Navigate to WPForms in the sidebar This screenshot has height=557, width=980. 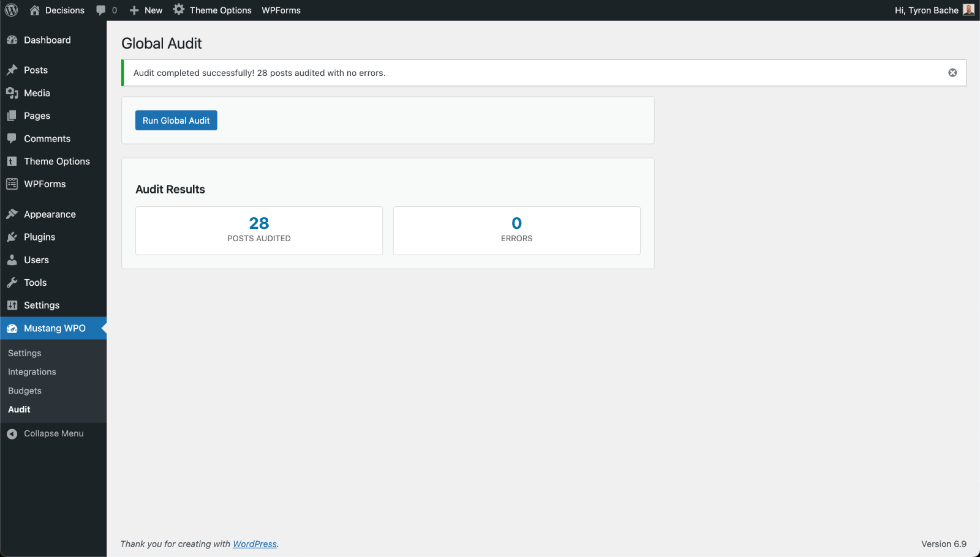pyautogui.click(x=45, y=184)
